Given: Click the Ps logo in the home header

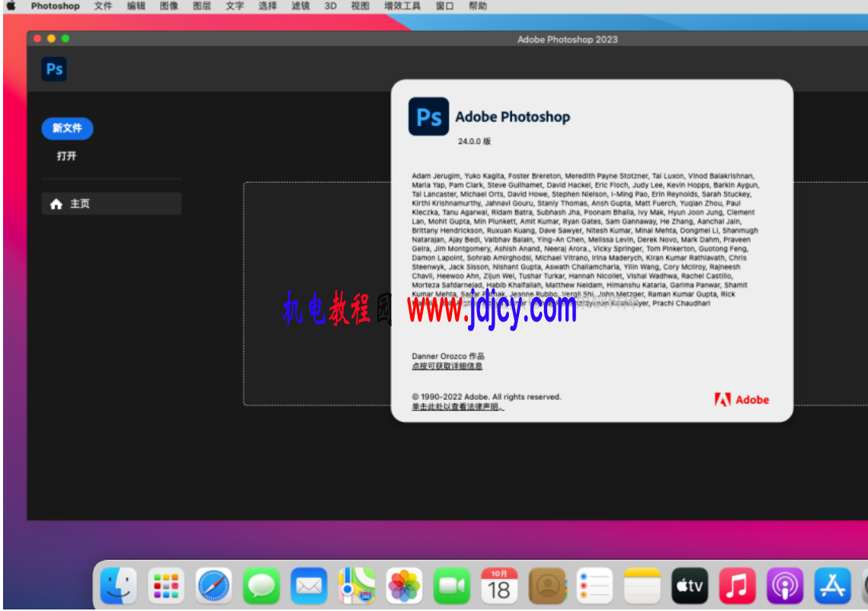Looking at the screenshot, I should click(54, 69).
